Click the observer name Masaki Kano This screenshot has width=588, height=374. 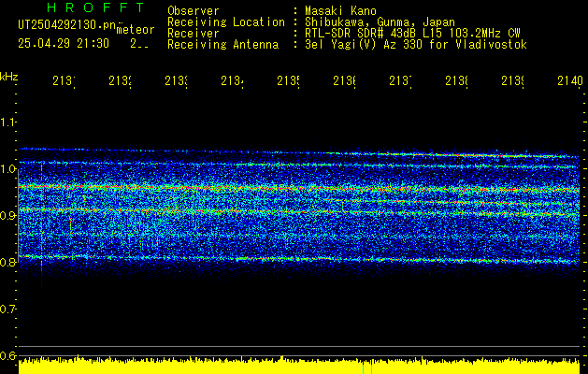coord(340,11)
